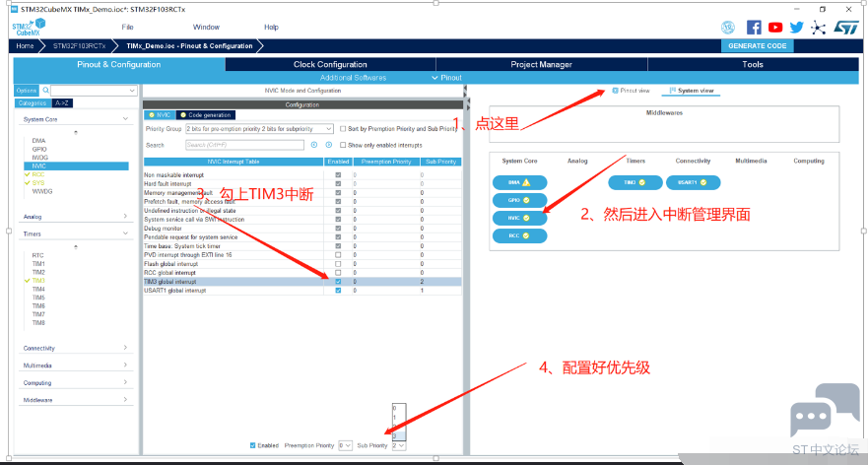Select the NVIC configuration tab
868x465 pixels.
pyautogui.click(x=160, y=115)
